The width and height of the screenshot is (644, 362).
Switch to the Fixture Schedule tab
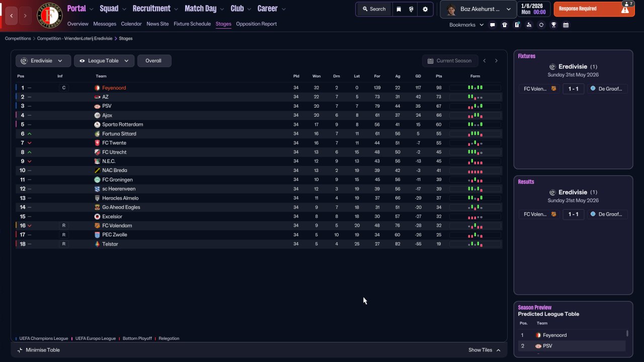192,24
